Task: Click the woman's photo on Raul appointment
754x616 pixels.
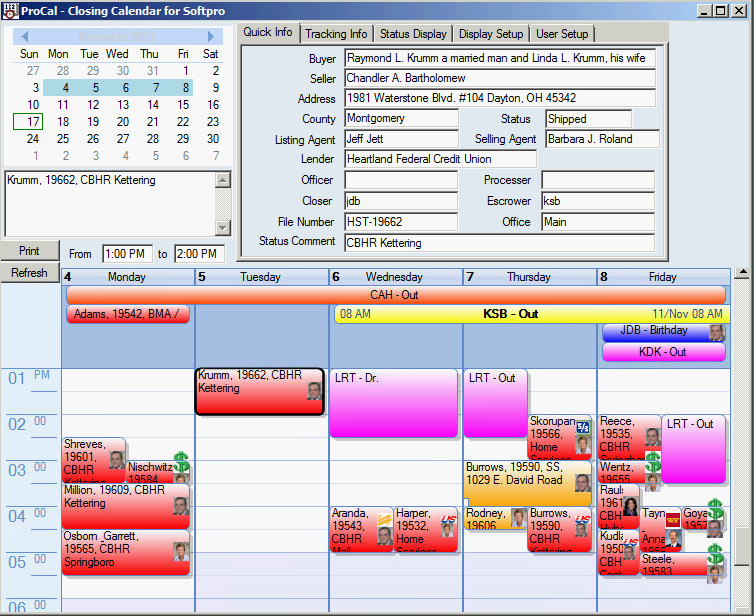Action: click(x=630, y=506)
